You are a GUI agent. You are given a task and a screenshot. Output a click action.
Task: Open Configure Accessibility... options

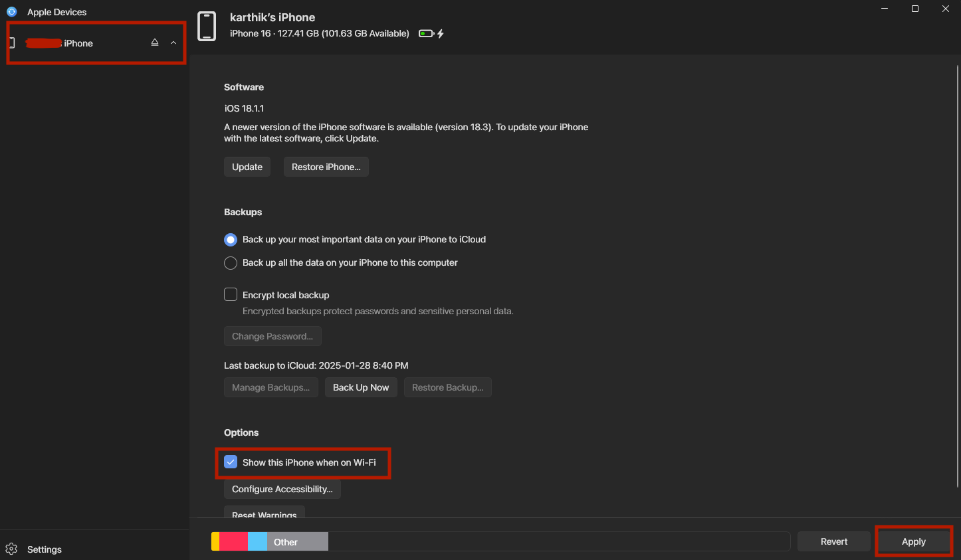coord(282,489)
